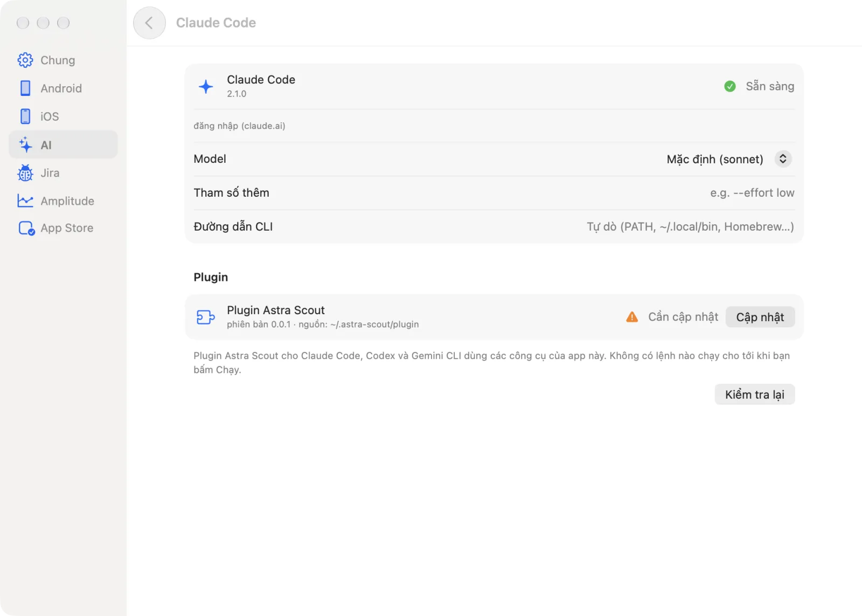Open the Chung settings section
This screenshot has width=862, height=616.
click(x=63, y=60)
